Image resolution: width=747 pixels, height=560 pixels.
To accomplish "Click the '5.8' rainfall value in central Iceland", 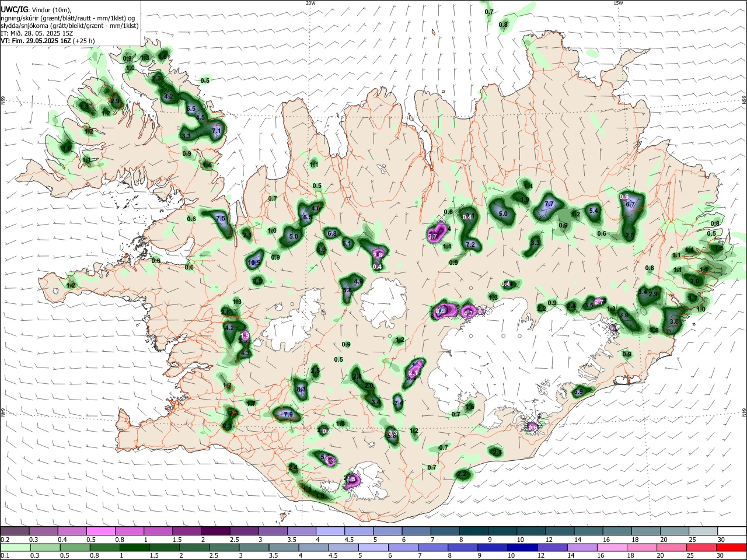I will [x=347, y=290].
